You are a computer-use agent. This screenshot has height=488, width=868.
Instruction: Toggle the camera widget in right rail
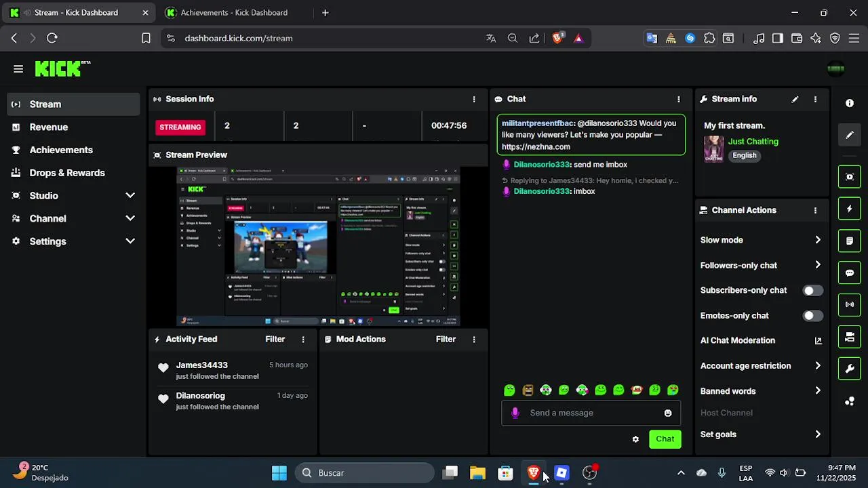point(850,336)
